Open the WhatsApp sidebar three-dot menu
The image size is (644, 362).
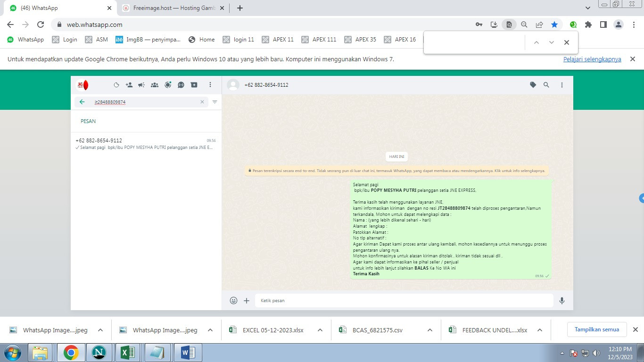tap(210, 85)
